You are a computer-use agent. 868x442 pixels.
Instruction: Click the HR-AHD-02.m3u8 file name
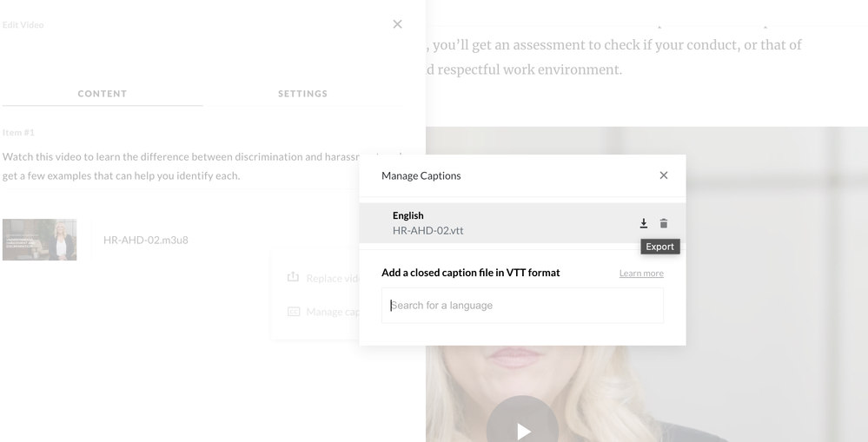(x=146, y=240)
